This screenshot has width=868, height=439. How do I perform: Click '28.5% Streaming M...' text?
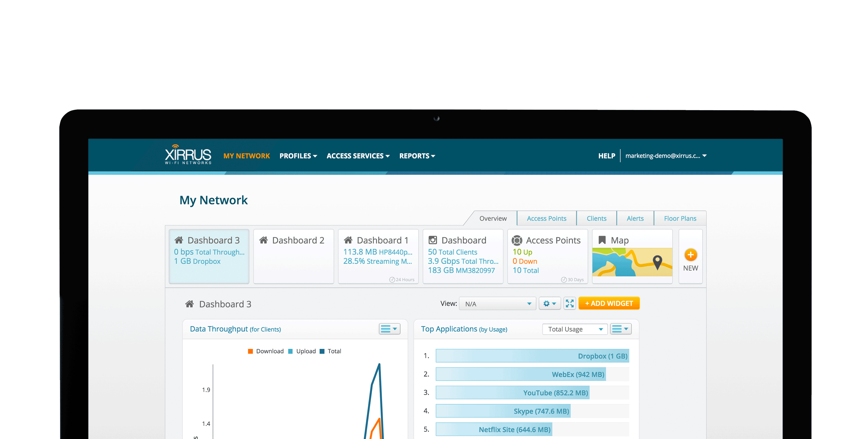coord(377,261)
